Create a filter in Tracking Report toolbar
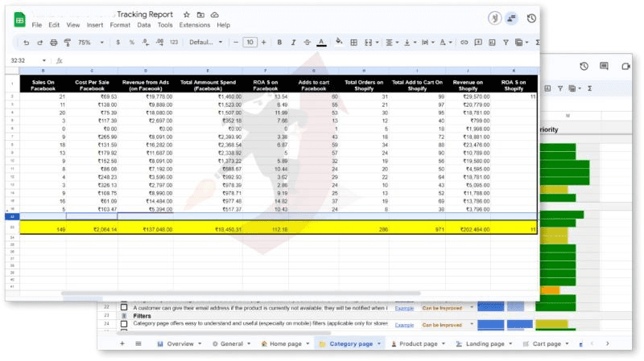This screenshot has height=361, width=644. [506, 43]
